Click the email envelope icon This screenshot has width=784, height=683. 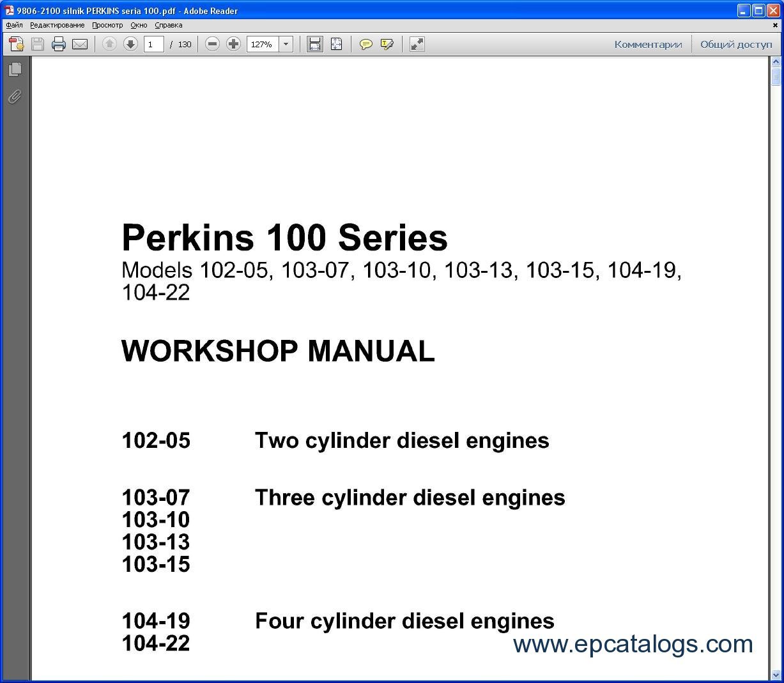80,44
